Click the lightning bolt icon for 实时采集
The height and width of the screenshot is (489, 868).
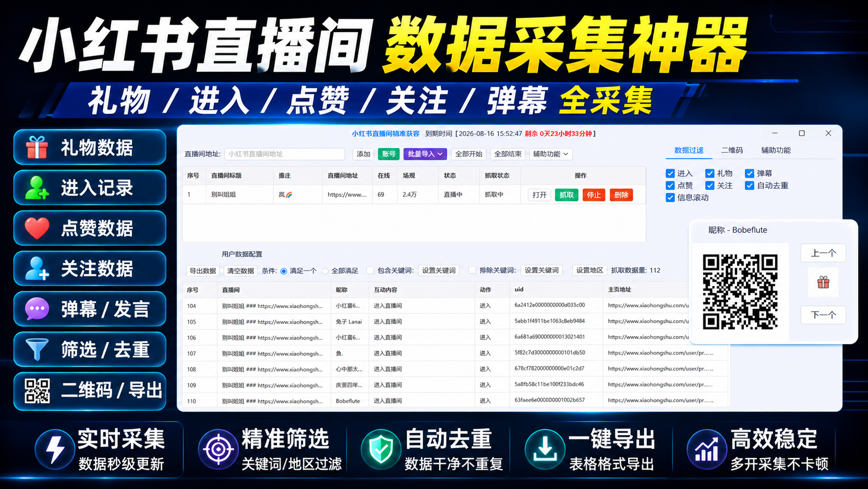[55, 450]
